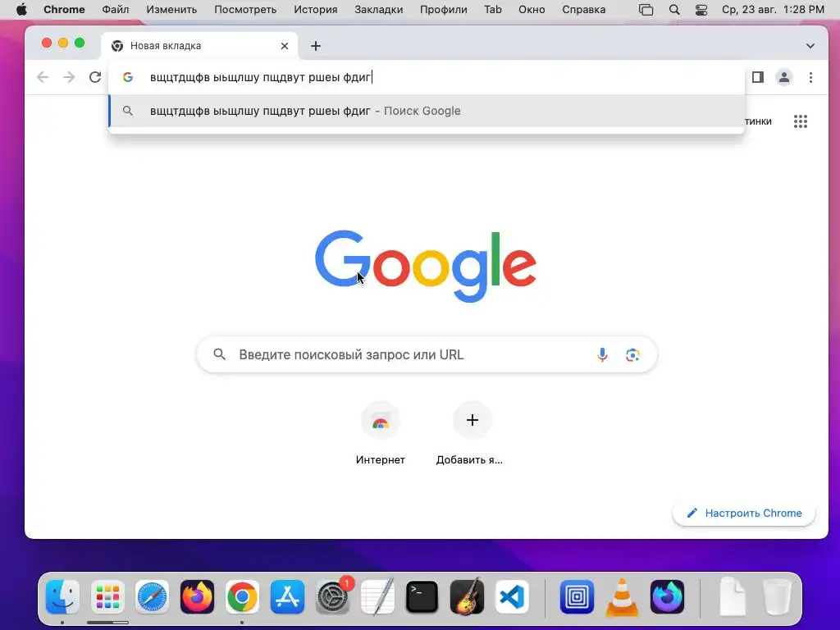840x630 pixels.
Task: Open Trash from the Dock
Action: tap(777, 596)
